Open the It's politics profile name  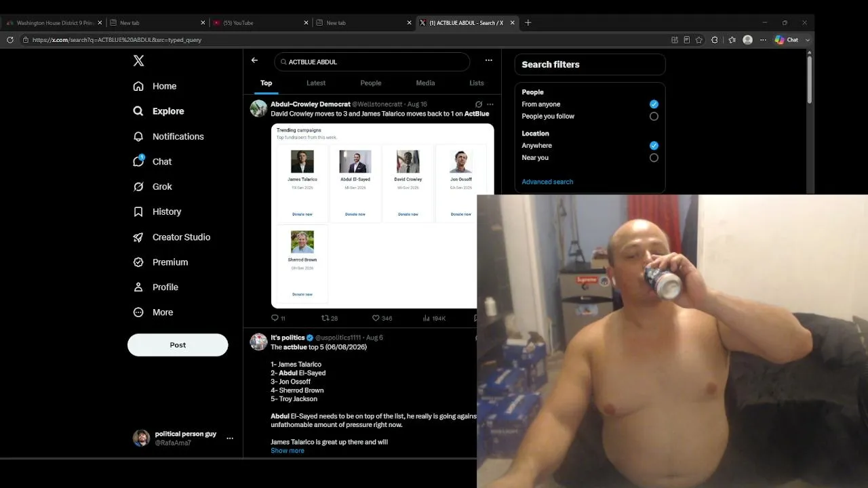click(288, 338)
